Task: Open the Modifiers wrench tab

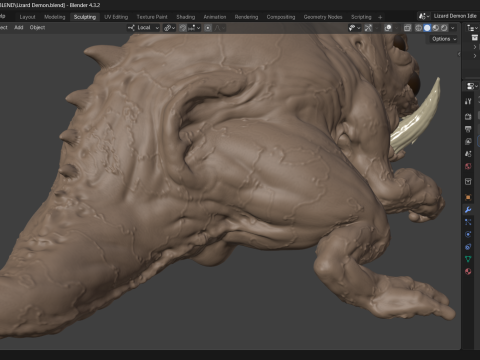Action: [468, 210]
